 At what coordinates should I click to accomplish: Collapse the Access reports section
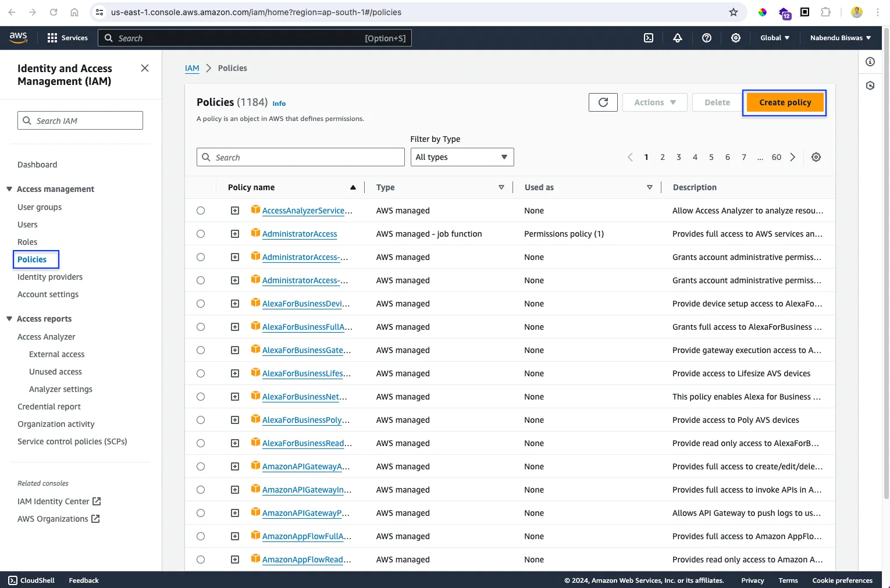[x=9, y=319]
